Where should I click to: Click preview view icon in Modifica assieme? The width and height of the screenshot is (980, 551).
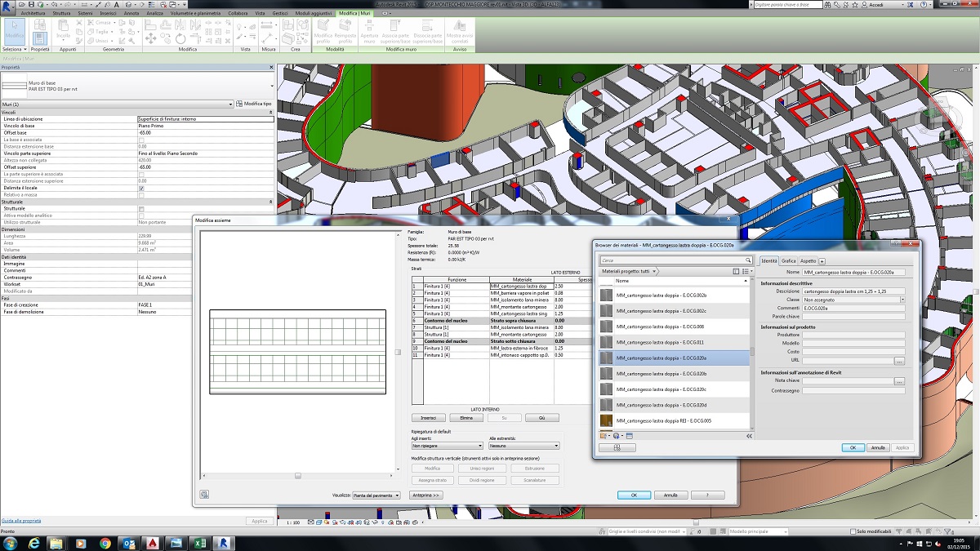coord(203,495)
